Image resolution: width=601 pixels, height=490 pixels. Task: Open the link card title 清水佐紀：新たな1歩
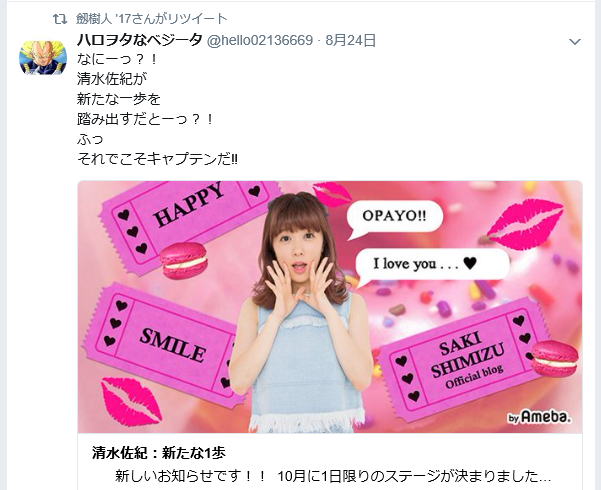coord(159,453)
